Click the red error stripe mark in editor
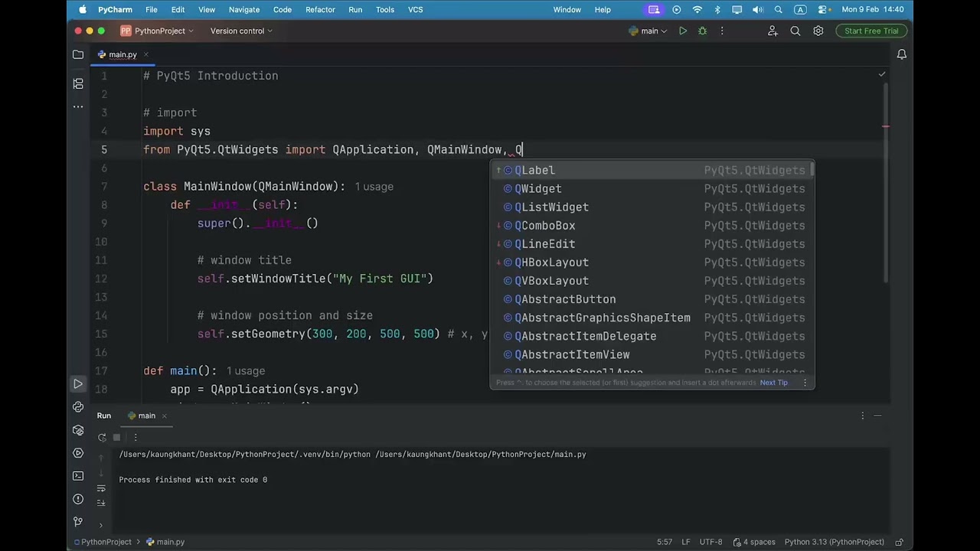 point(886,126)
